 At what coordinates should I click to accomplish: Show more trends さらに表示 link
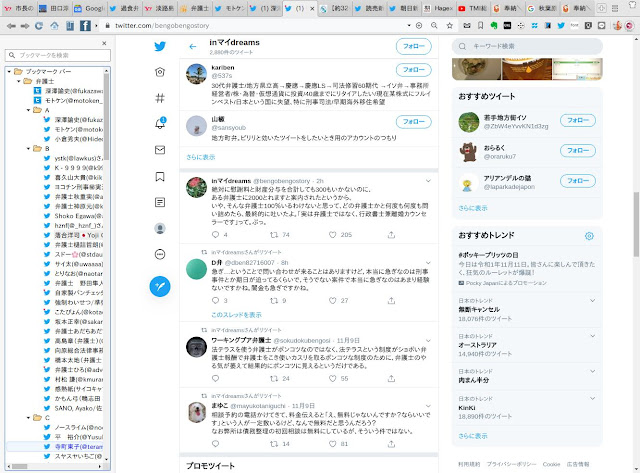click(473, 436)
